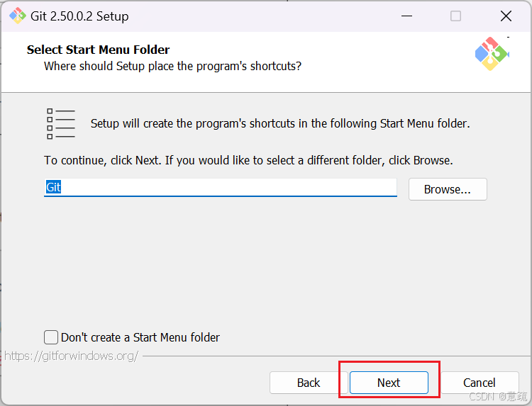Viewport: 532px width, 406px height.
Task: Minimize the Git Setup window
Action: point(407,16)
